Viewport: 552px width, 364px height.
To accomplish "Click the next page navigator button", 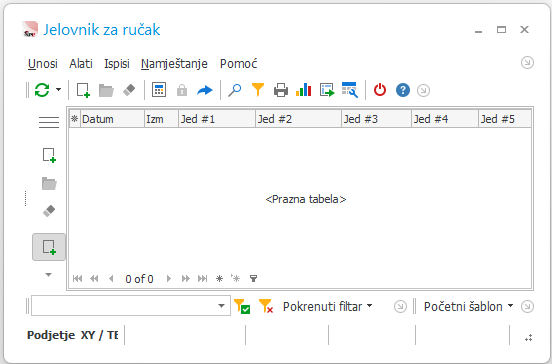I will click(186, 279).
